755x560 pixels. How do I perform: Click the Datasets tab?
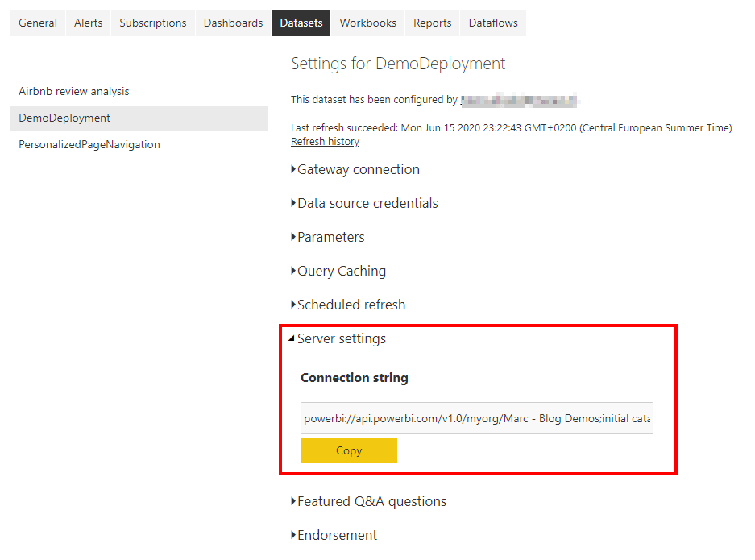coord(301,23)
